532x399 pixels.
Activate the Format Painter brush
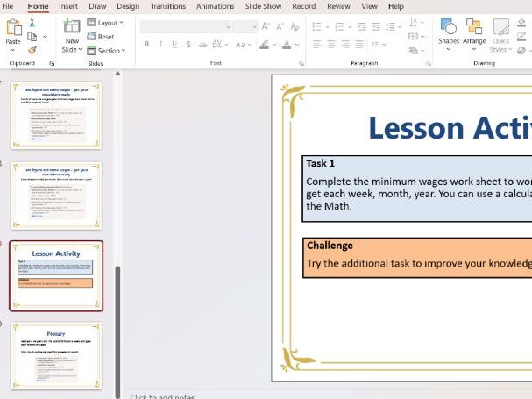point(32,51)
